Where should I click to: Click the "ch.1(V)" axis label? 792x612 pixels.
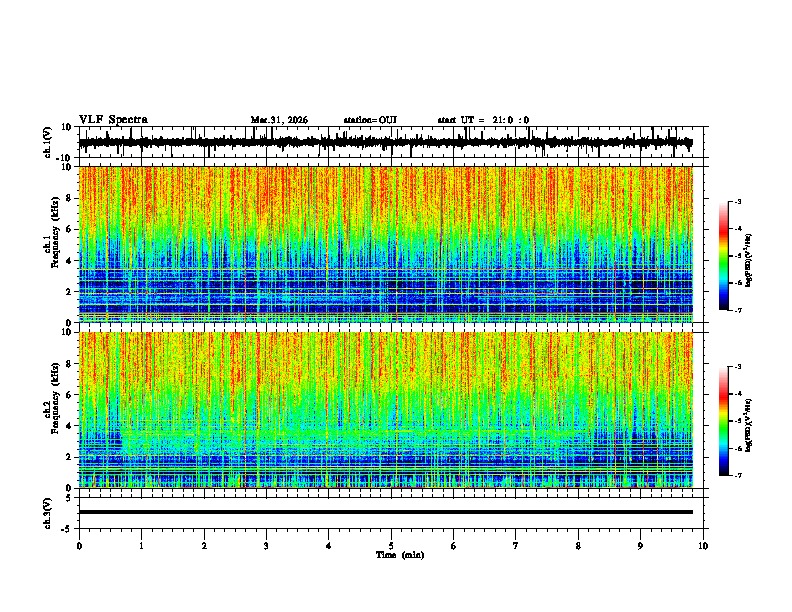[x=48, y=142]
